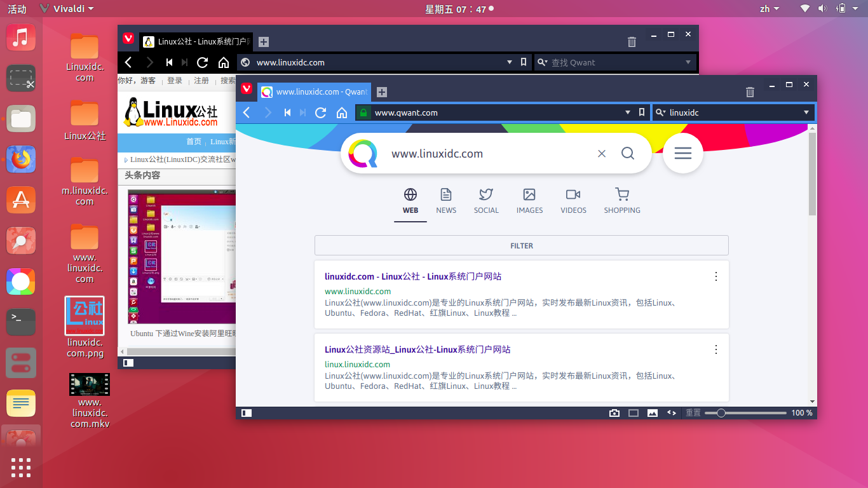This screenshot has height=488, width=868.
Task: Select SHOPPING search category
Action: [622, 201]
